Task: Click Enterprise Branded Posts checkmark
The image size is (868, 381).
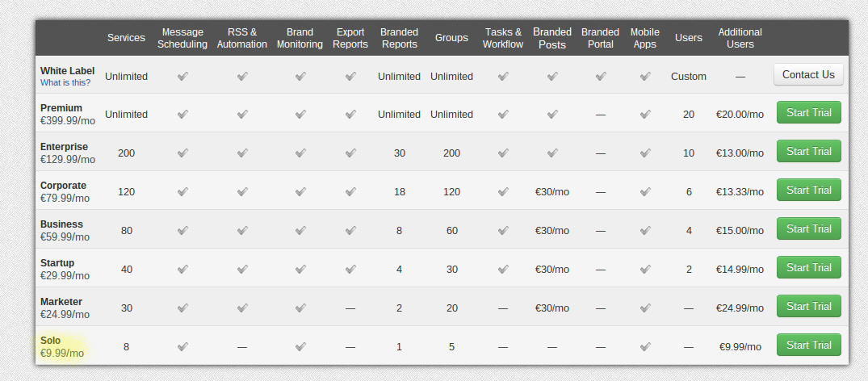Action: (x=552, y=153)
